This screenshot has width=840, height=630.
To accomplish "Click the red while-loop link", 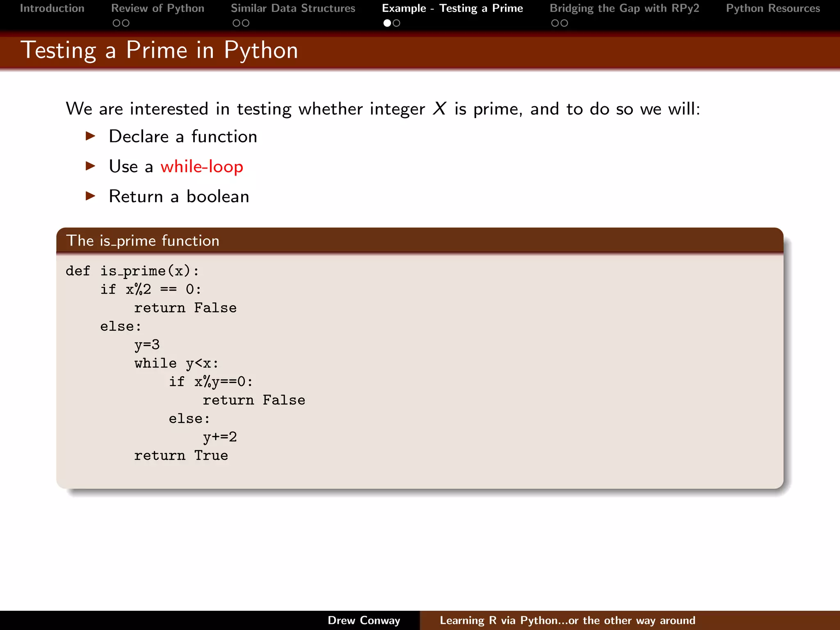I will (x=202, y=167).
